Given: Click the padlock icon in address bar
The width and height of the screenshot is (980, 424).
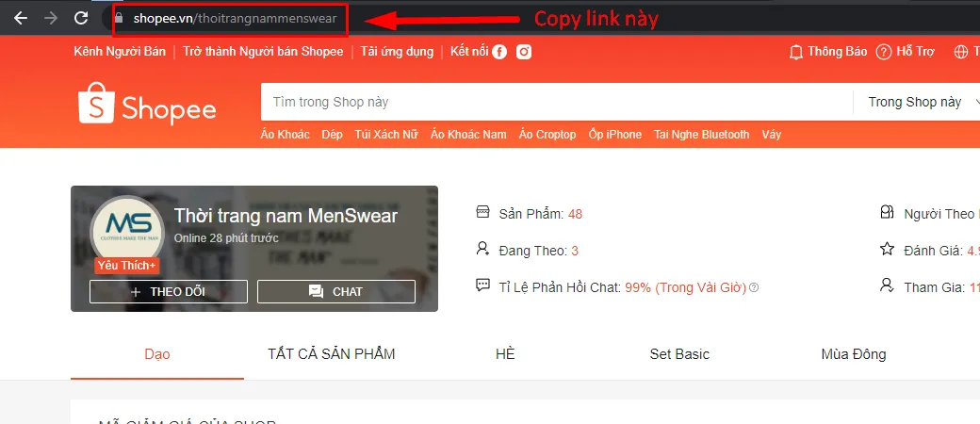Looking at the screenshot, I should click(x=120, y=18).
